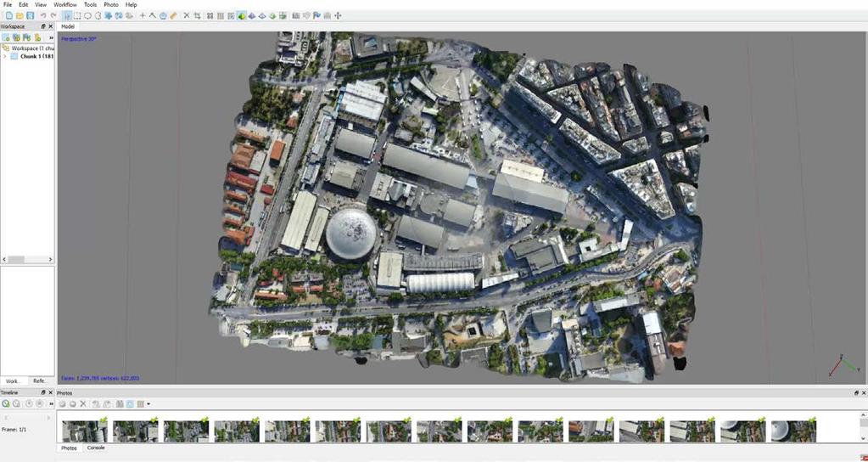Go to previous frame in Timeline
The width and height of the screenshot is (868, 462).
click(7, 418)
